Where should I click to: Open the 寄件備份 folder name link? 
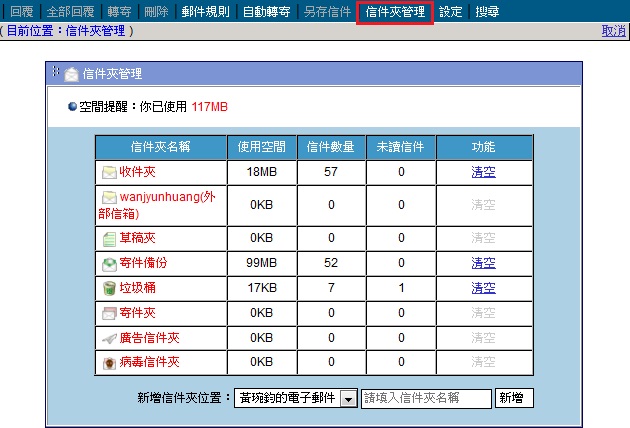tap(143, 263)
